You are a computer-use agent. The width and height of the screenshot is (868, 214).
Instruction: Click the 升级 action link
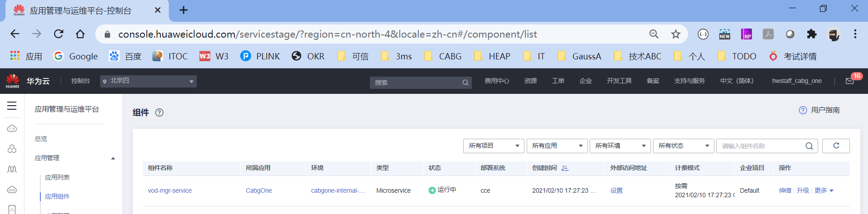[x=803, y=190]
